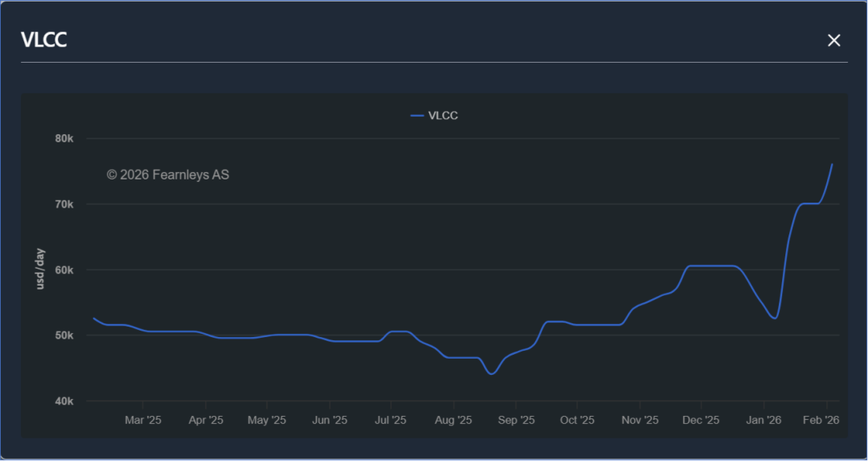This screenshot has height=461, width=868.
Task: Click the Jun '25 axis label
Action: [330, 420]
